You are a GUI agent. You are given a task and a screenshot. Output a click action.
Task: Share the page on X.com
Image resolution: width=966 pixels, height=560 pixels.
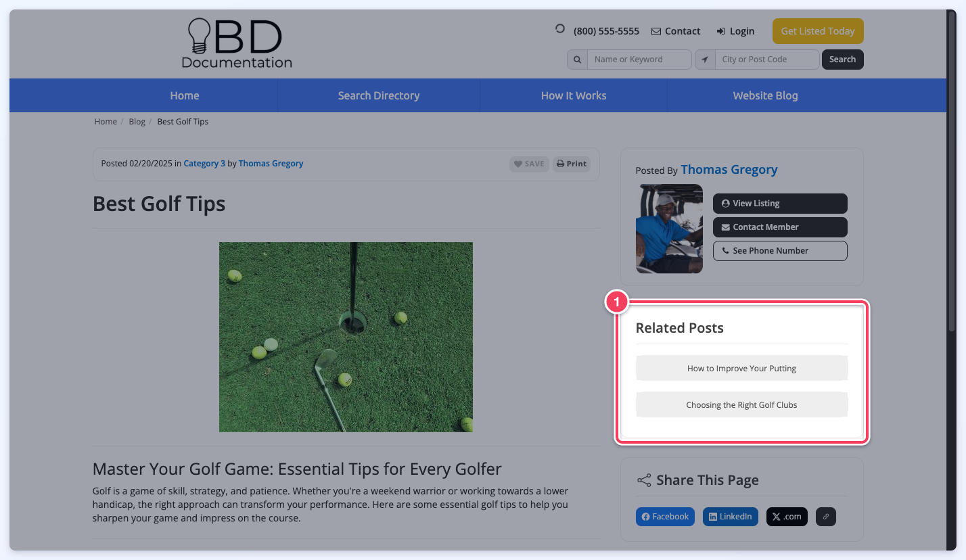787,517
